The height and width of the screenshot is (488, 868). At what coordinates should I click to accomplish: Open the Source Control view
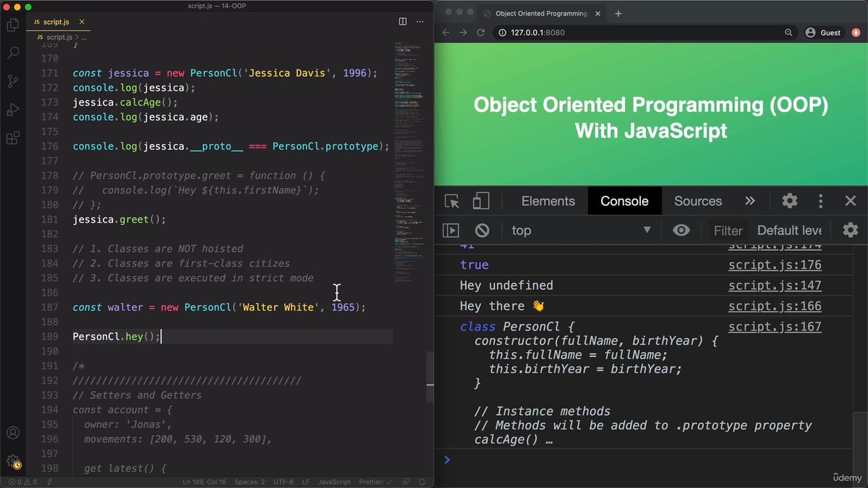coord(12,81)
